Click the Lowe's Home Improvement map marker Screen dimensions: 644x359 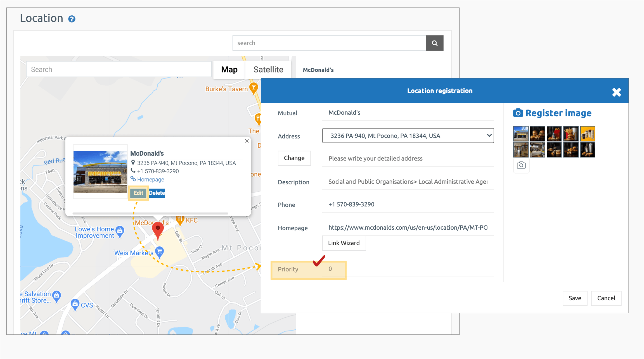click(x=120, y=231)
